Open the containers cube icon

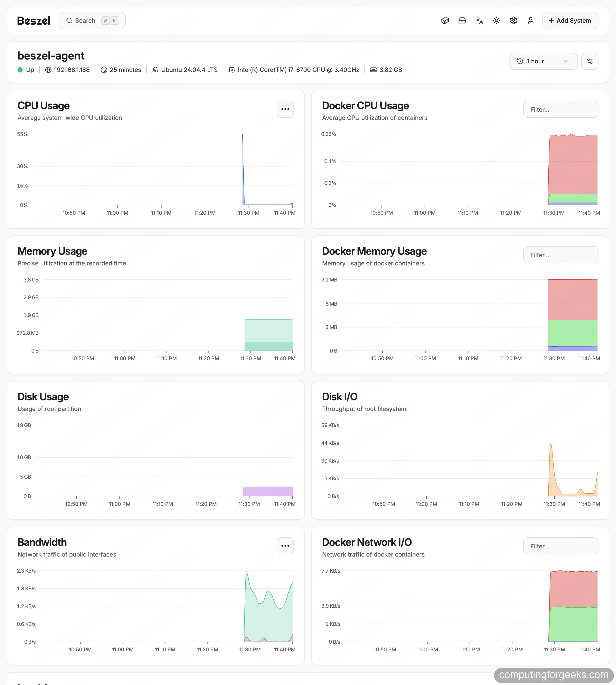445,21
